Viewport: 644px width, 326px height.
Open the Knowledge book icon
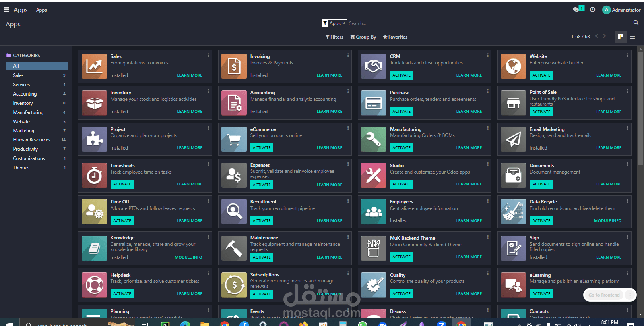coord(94,248)
